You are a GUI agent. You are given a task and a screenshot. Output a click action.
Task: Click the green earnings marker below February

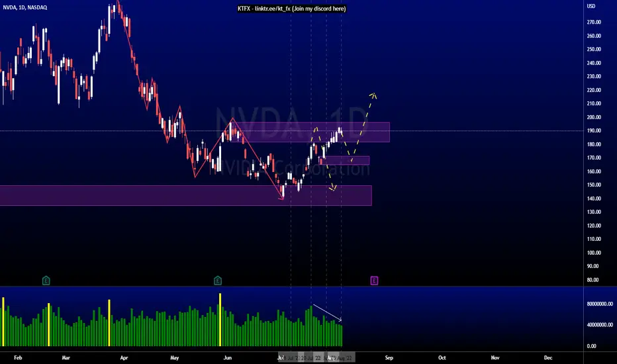point(46,281)
